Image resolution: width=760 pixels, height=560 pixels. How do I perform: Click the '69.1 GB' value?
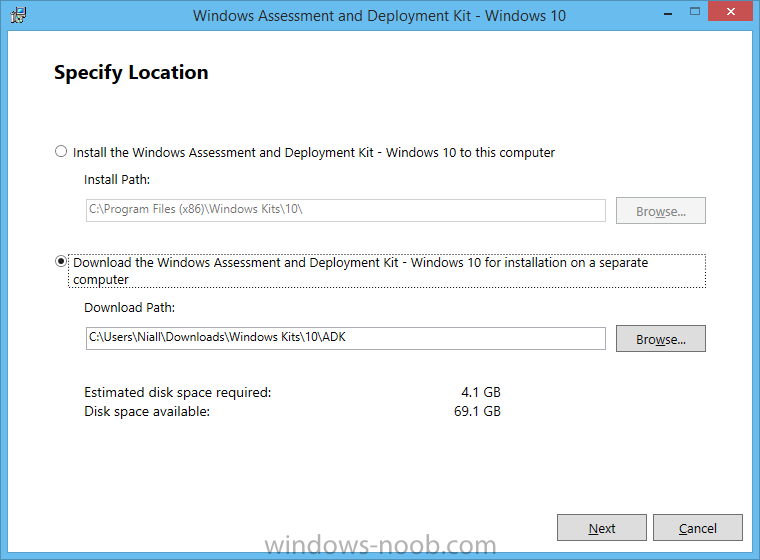pos(477,411)
